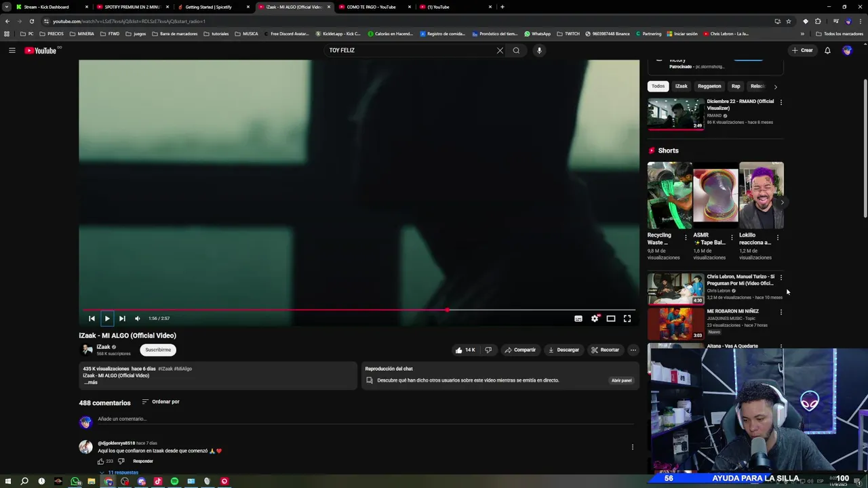Bookmark this page with star icon
Screen dimensions: 868x488
pyautogui.click(x=789, y=21)
